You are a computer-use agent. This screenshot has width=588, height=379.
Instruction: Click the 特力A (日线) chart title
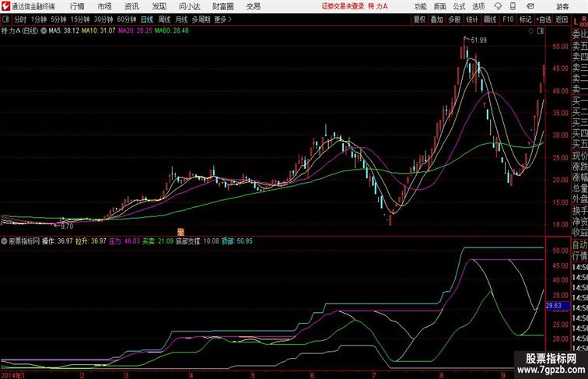pos(19,31)
